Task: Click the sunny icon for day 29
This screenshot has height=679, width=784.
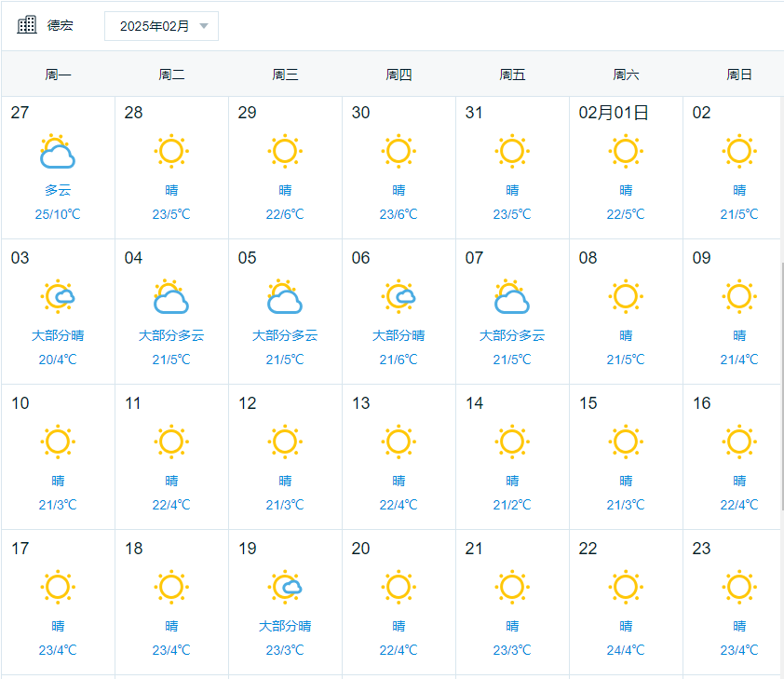Action: [285, 151]
